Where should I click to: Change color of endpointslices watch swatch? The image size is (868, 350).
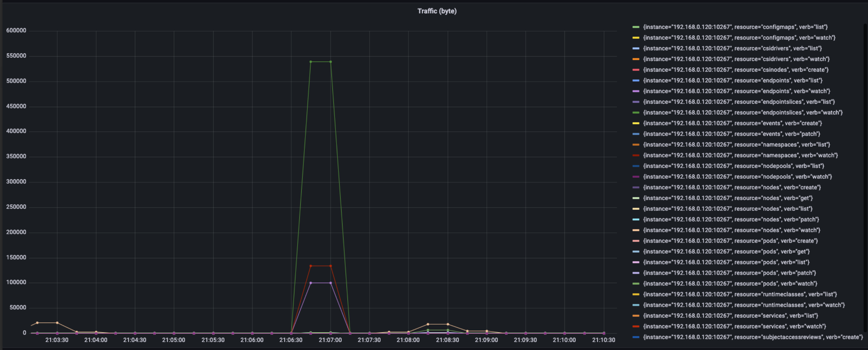pos(636,113)
